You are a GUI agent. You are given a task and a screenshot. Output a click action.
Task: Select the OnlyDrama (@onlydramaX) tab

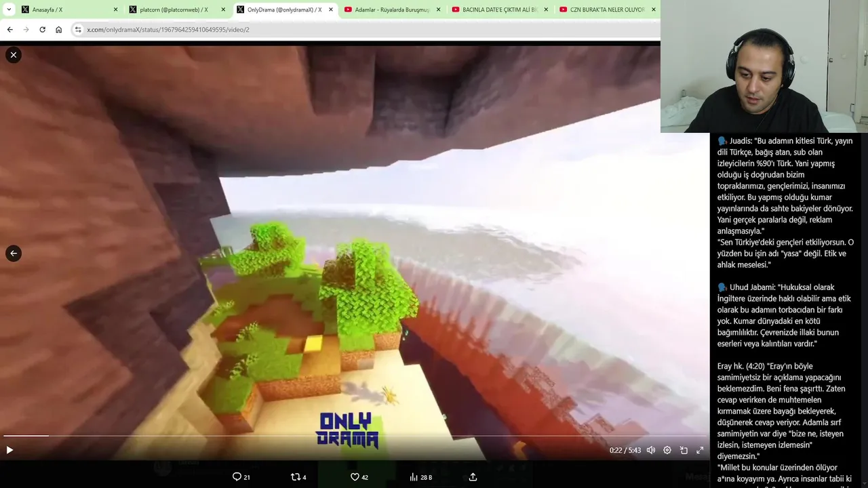coord(285,9)
